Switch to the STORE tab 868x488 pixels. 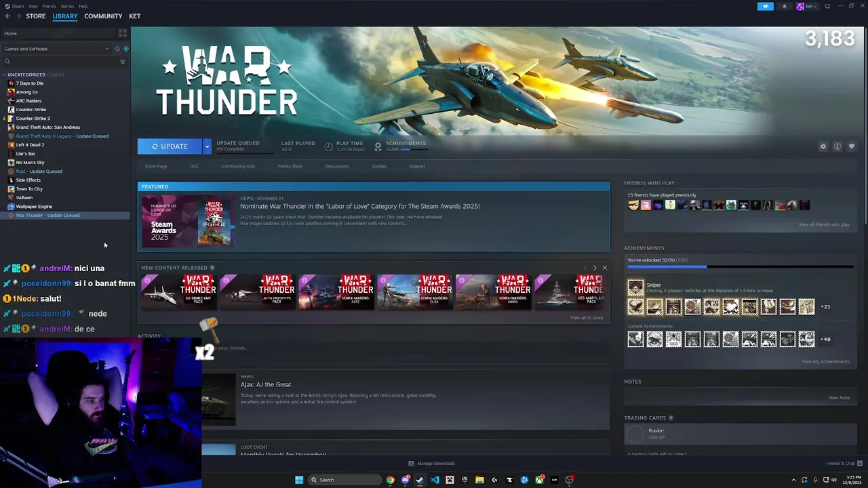coord(36,16)
